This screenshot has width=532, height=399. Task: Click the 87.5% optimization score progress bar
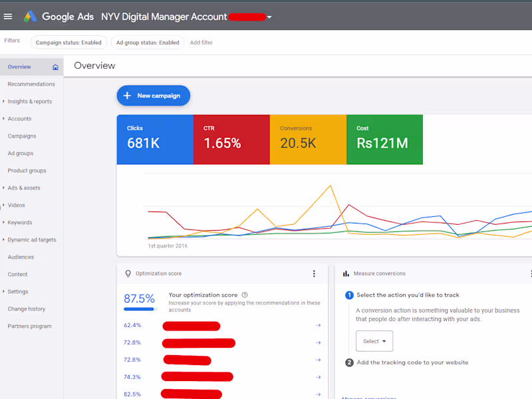point(140,309)
